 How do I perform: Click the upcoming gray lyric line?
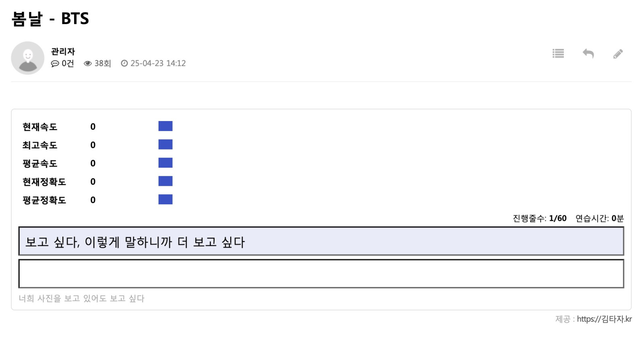pyautogui.click(x=82, y=298)
